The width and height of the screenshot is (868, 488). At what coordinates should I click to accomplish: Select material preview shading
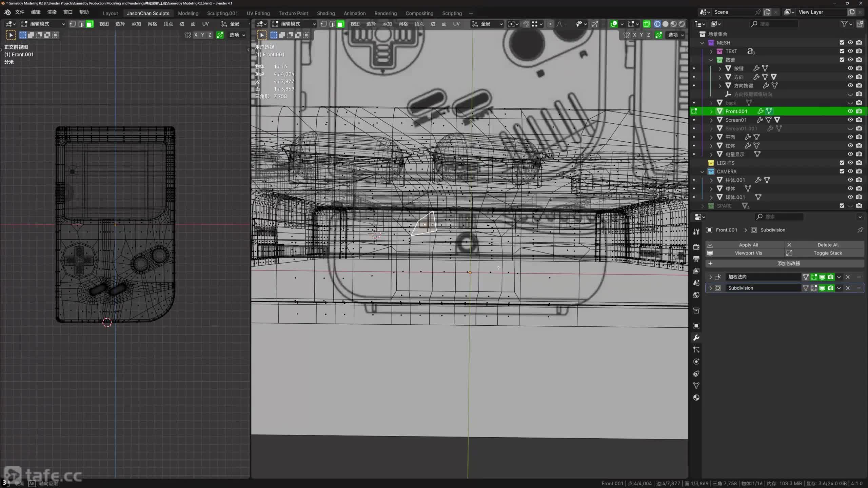[x=673, y=24]
